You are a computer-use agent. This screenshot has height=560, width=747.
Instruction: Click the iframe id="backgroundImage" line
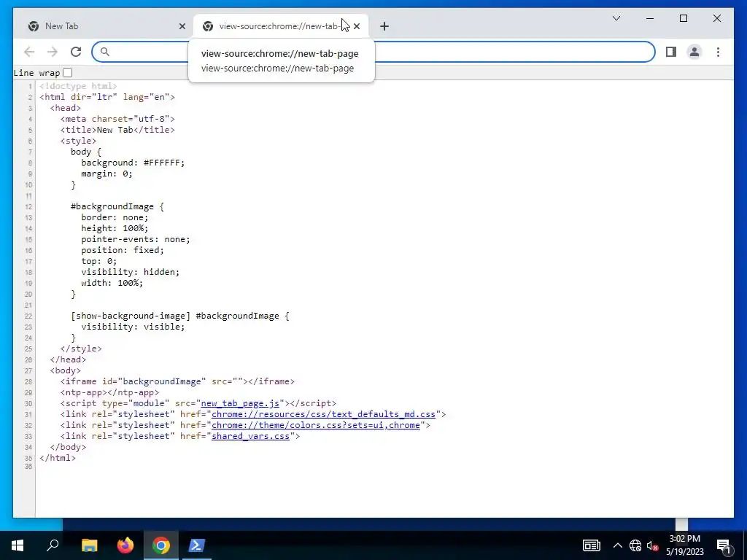(x=177, y=381)
